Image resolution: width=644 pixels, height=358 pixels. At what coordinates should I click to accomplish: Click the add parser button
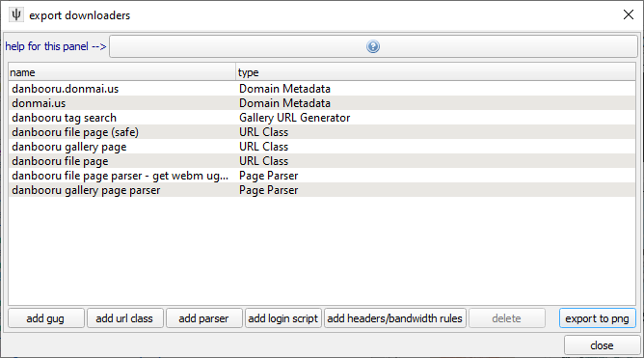click(204, 318)
